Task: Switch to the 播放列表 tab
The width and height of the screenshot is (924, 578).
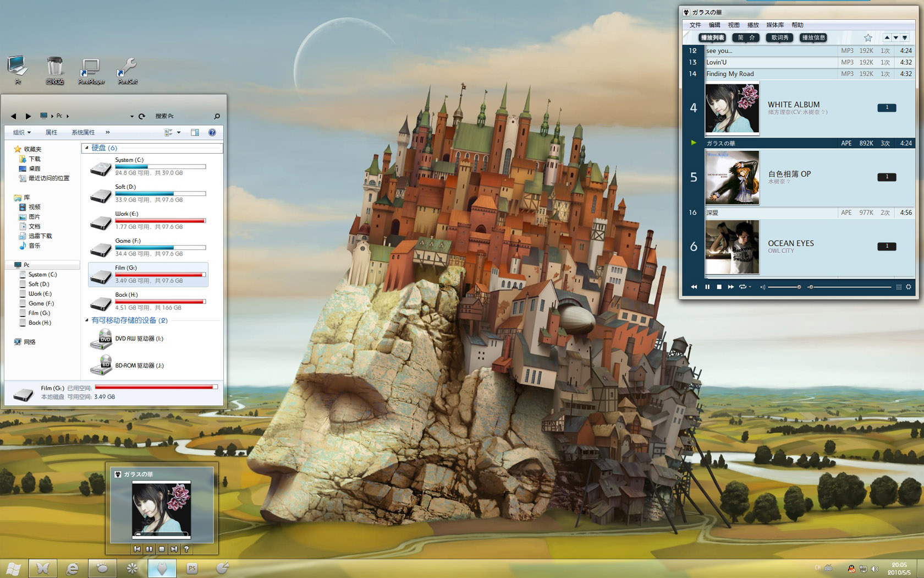Action: point(712,37)
